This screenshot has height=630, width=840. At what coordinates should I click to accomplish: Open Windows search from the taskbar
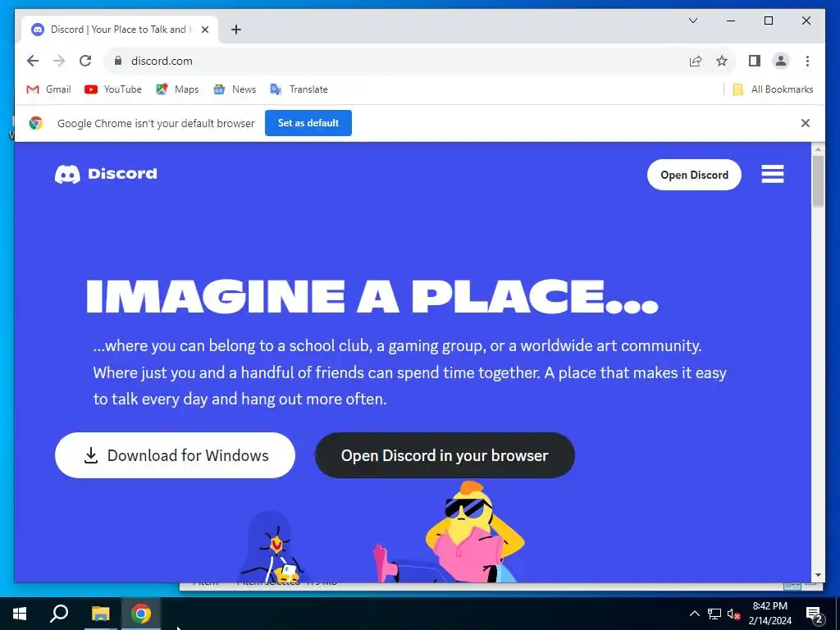click(59, 614)
